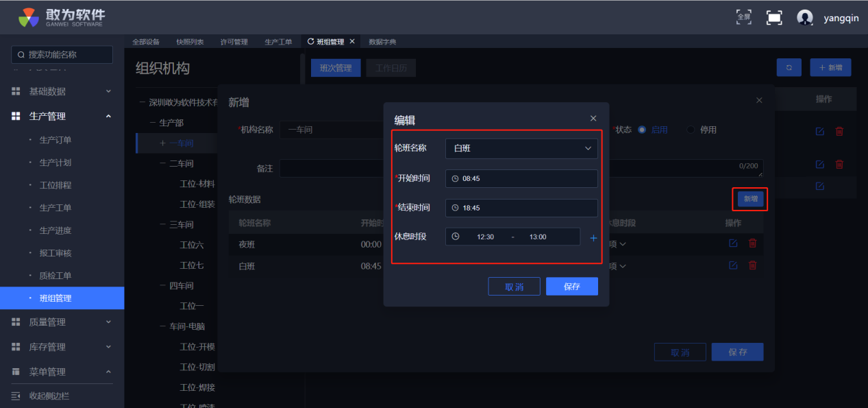The image size is (868, 408).
Task: Click the collapse sidebar icon 收起侧边栏
Action: tap(15, 396)
